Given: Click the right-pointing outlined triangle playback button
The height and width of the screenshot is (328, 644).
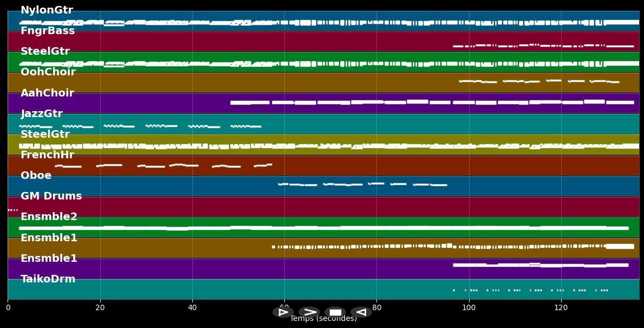Looking at the screenshot, I should pyautogui.click(x=283, y=312).
